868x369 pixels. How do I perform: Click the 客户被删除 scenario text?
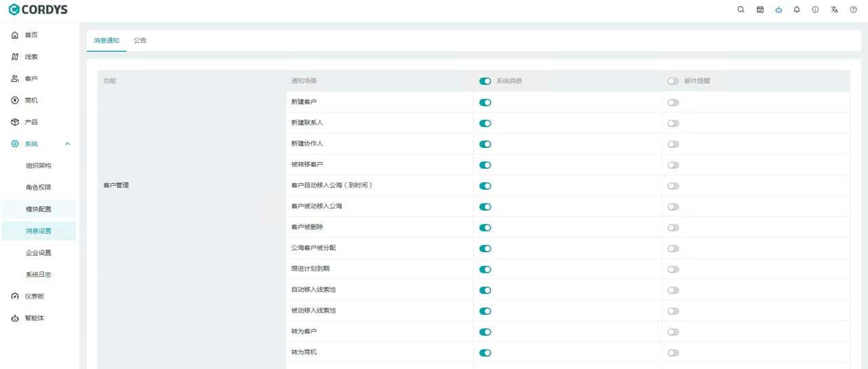pyautogui.click(x=307, y=227)
